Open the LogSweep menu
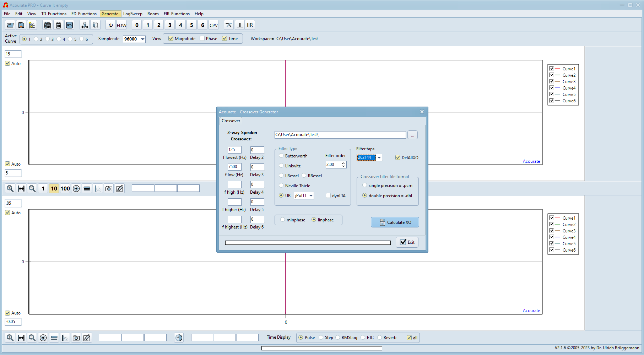The width and height of the screenshot is (644, 355). coord(132,14)
